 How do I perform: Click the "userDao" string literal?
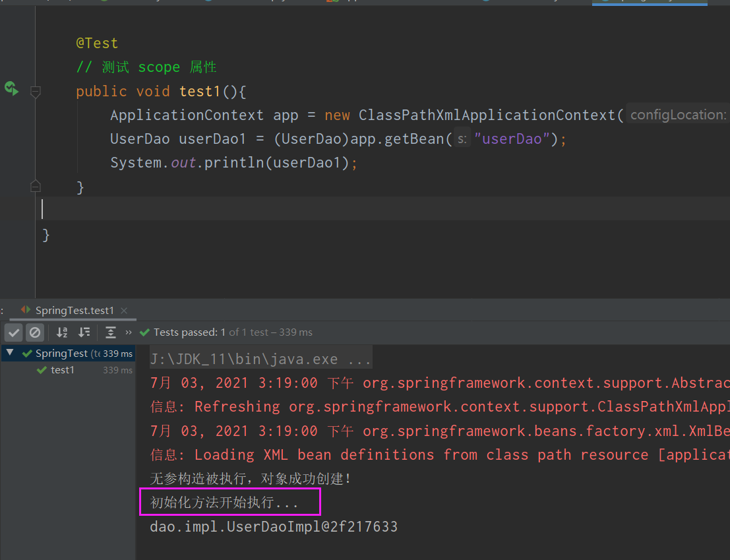[x=512, y=139]
